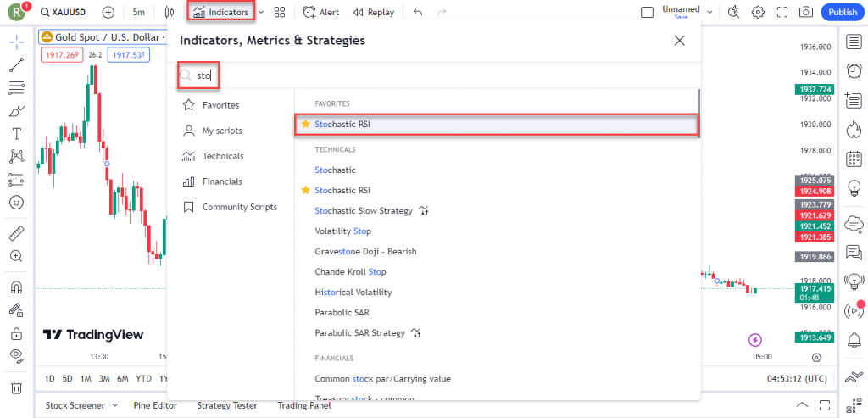The image size is (868, 418).
Task: Open the watchlist panel icon
Action: tap(853, 42)
